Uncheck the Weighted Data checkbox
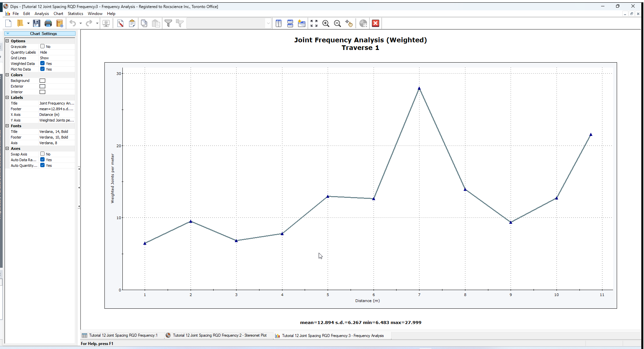Image resolution: width=644 pixels, height=349 pixels. pyautogui.click(x=43, y=64)
